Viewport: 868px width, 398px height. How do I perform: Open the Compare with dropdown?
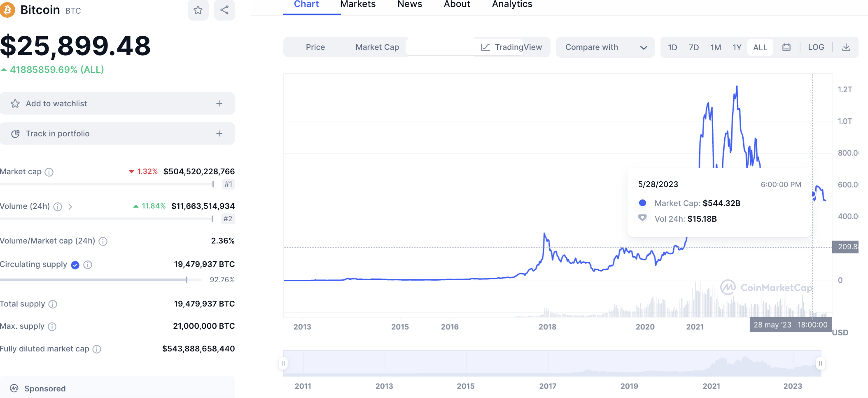(x=605, y=47)
